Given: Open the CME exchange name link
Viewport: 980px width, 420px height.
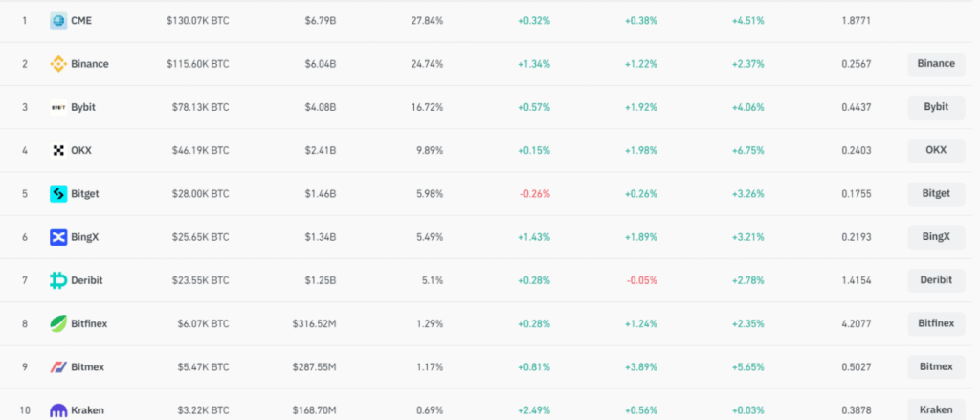Looking at the screenshot, I should click(81, 20).
